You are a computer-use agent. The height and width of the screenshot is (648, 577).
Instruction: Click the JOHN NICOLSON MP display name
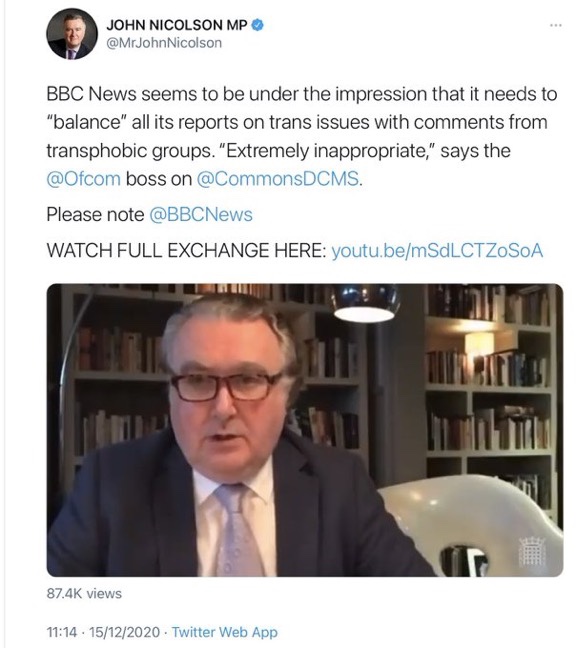pos(177,25)
